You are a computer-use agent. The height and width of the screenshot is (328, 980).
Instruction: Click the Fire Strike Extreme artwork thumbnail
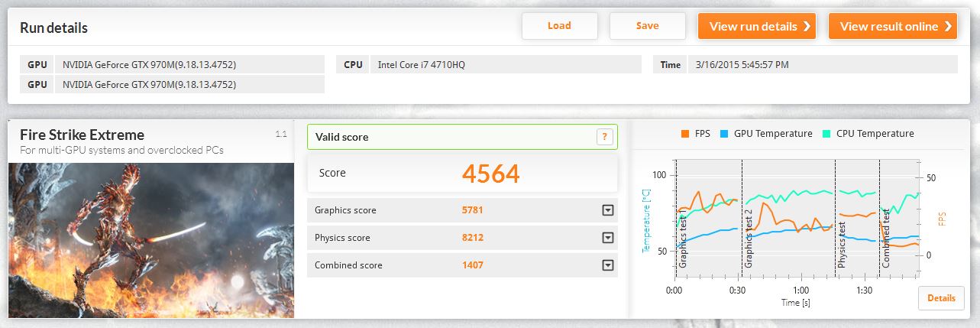click(x=151, y=239)
